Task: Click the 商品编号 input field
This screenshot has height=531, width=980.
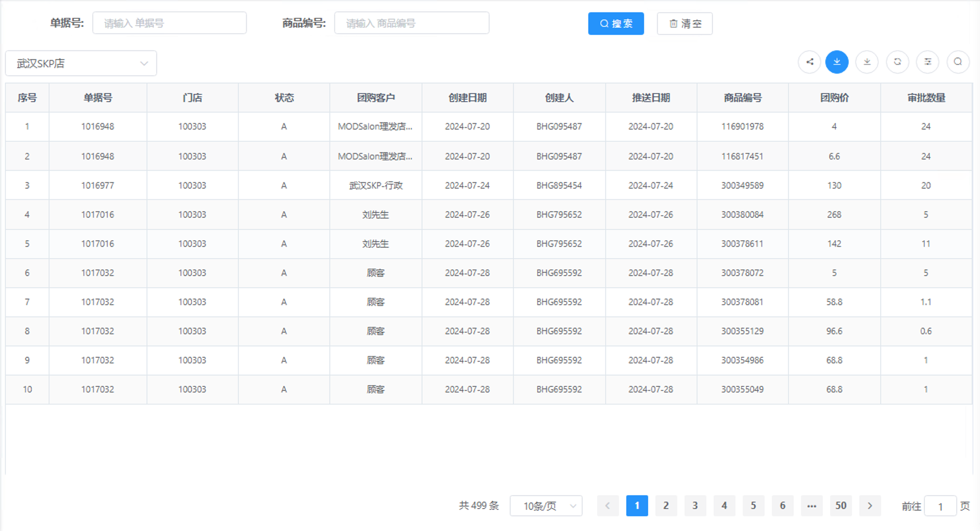Action: [412, 23]
